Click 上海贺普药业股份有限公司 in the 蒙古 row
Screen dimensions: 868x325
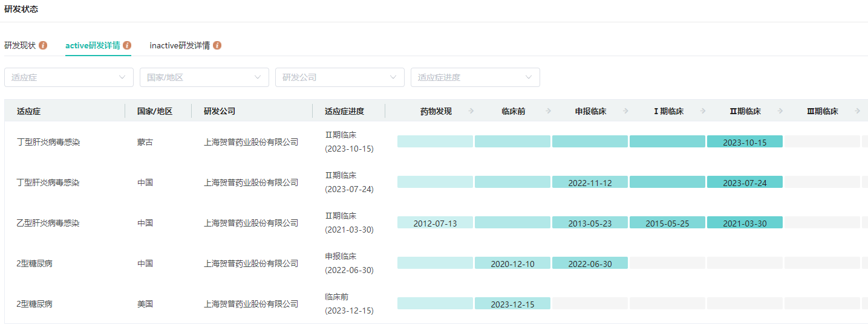(x=251, y=142)
